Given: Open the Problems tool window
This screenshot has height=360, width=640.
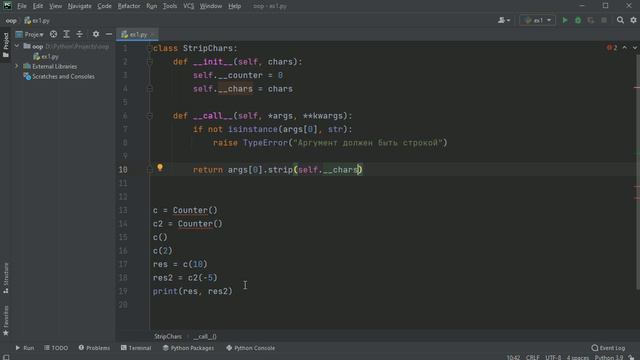Looking at the screenshot, I should [x=94, y=348].
